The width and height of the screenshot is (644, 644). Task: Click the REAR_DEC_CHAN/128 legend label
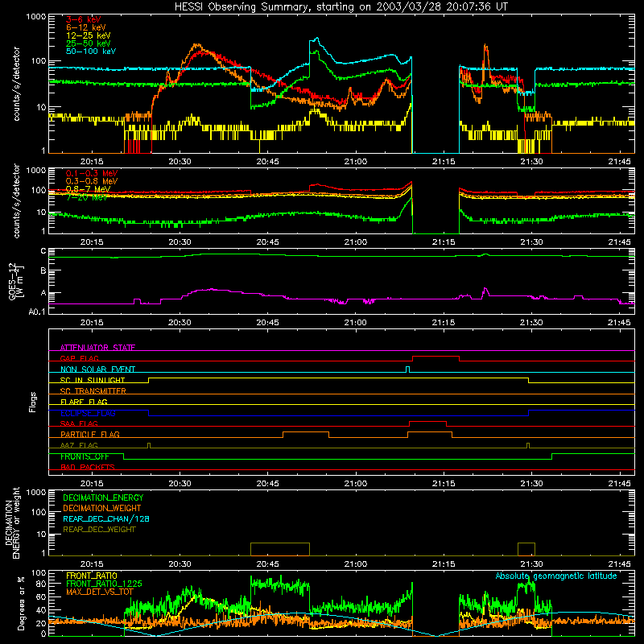[106, 518]
